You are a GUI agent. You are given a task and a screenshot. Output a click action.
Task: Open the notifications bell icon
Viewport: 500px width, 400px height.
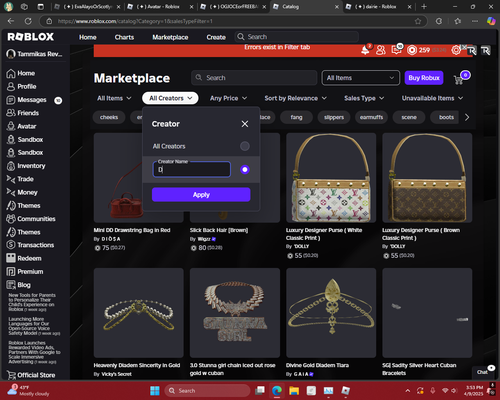click(366, 50)
